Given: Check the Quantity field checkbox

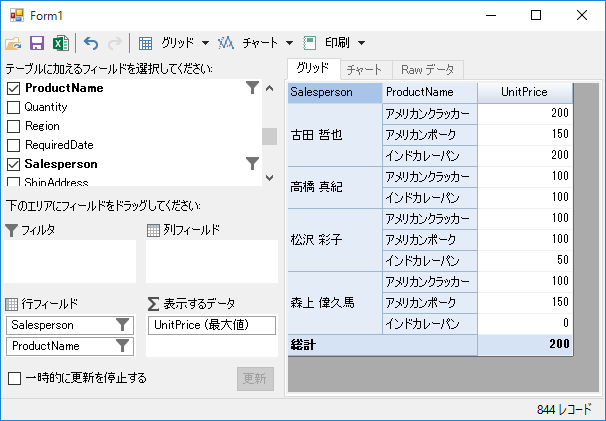Looking at the screenshot, I should [x=14, y=107].
